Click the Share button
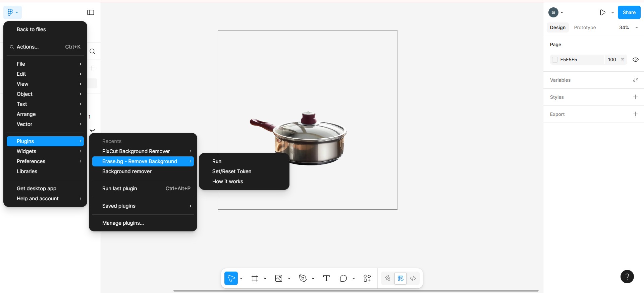Image resolution: width=644 pixels, height=293 pixels. (629, 12)
